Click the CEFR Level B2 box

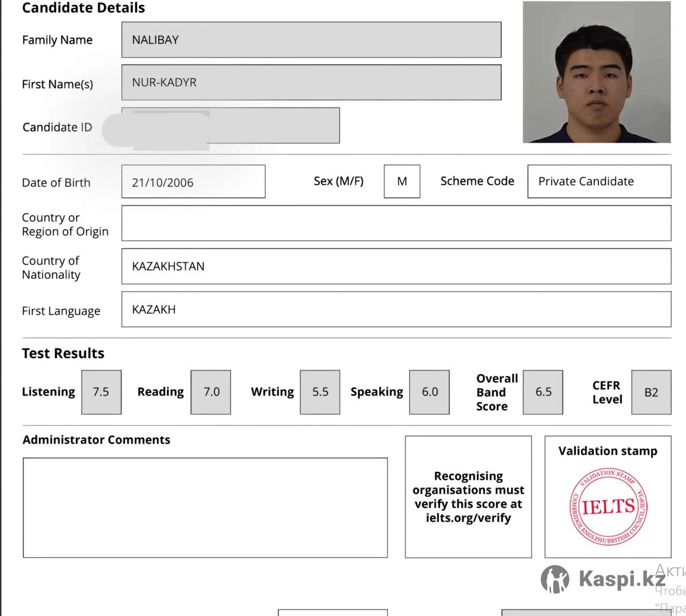pyautogui.click(x=651, y=392)
